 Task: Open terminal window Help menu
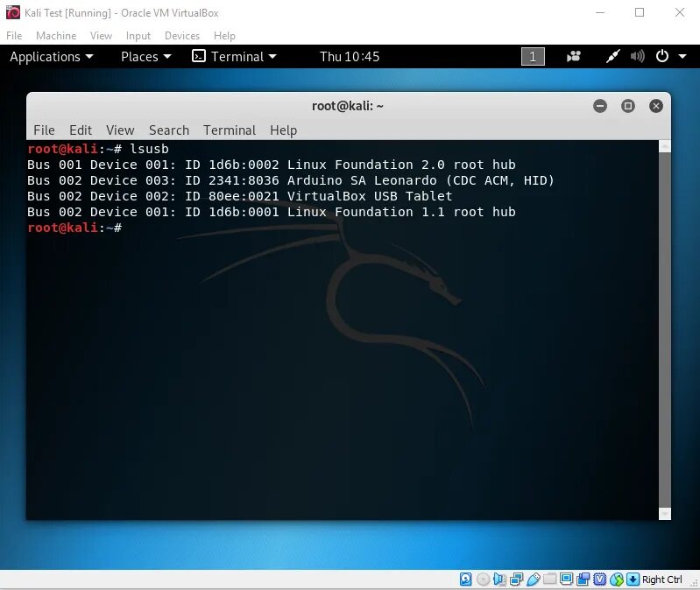coord(283,130)
